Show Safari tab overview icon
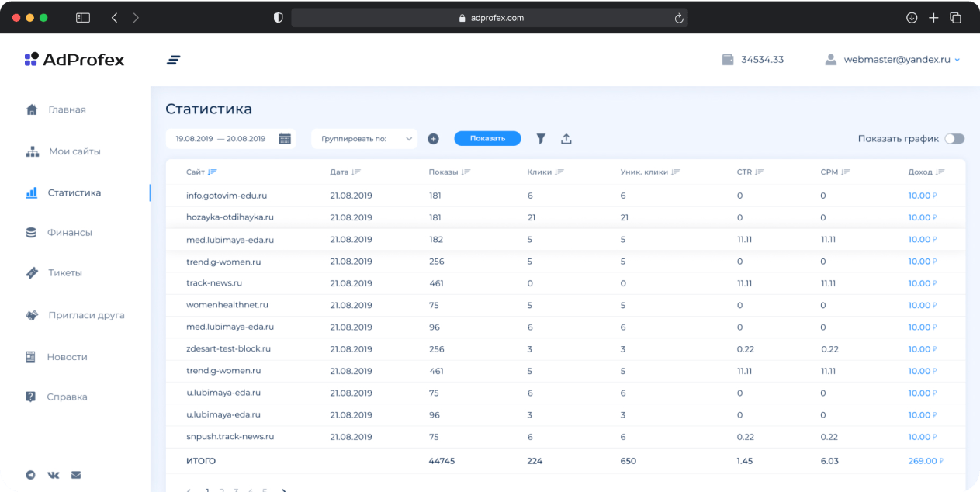 click(x=955, y=17)
